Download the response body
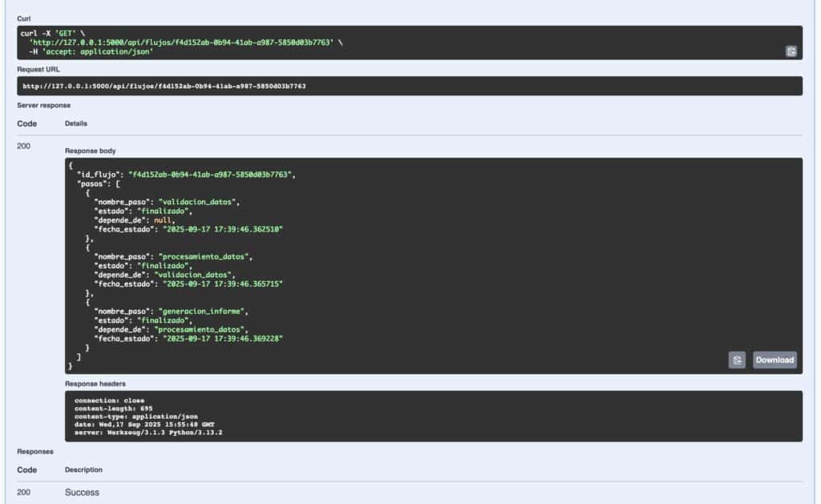The width and height of the screenshot is (821, 504). [774, 360]
